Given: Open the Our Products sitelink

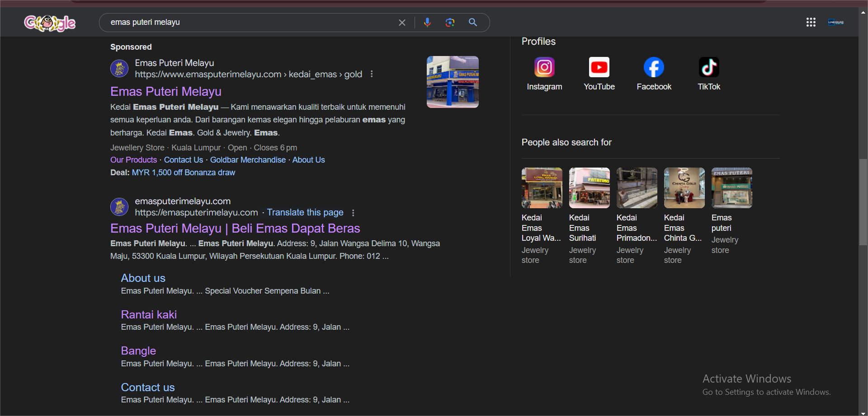Looking at the screenshot, I should point(133,160).
